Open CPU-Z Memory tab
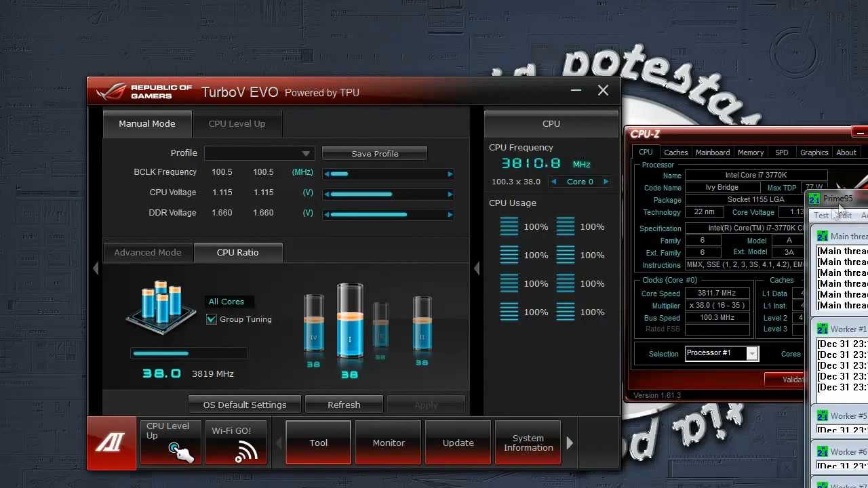Viewport: 868px width, 488px height. [x=751, y=152]
